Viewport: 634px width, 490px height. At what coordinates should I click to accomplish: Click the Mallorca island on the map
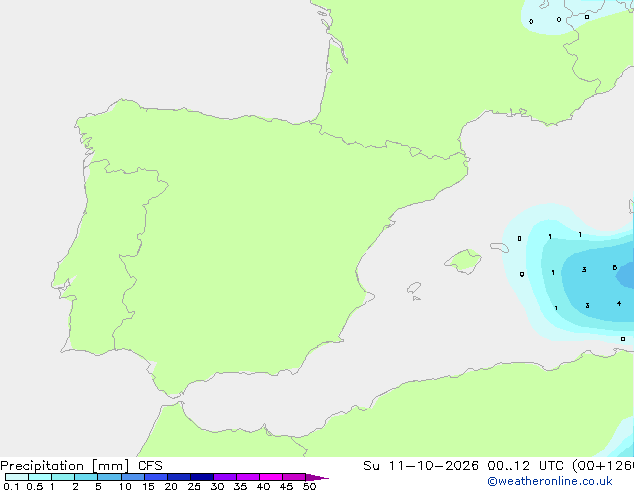tap(463, 261)
